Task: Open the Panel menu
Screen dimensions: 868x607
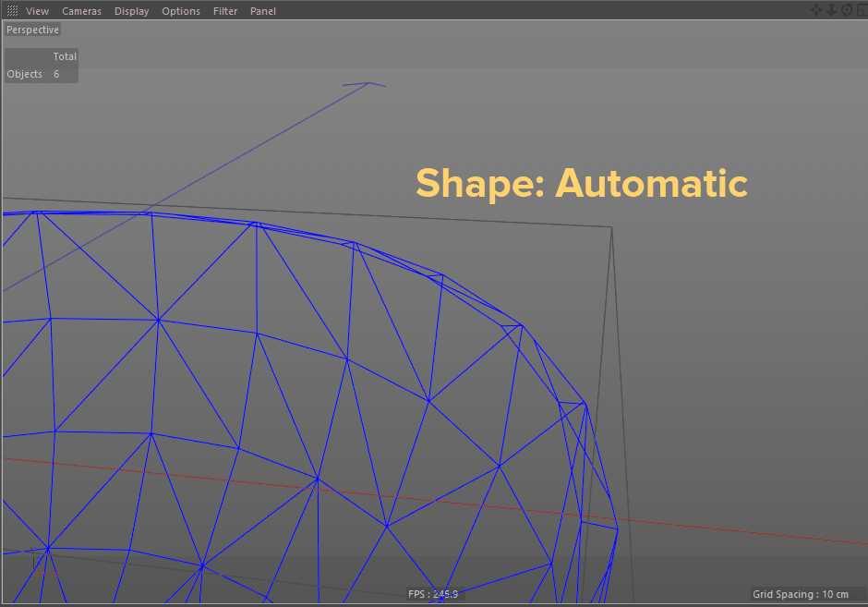Action: 262,10
